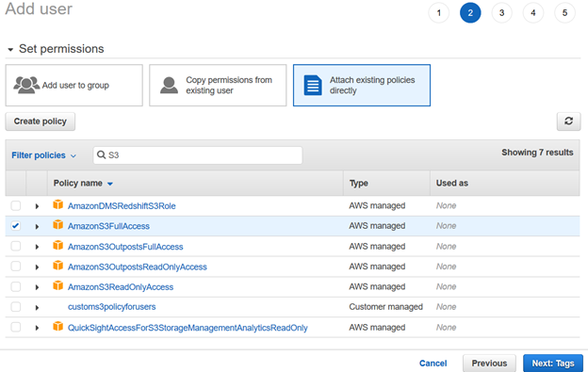Click the person icon in Copy permissions card
Screen dimensions: 588x372
click(169, 86)
